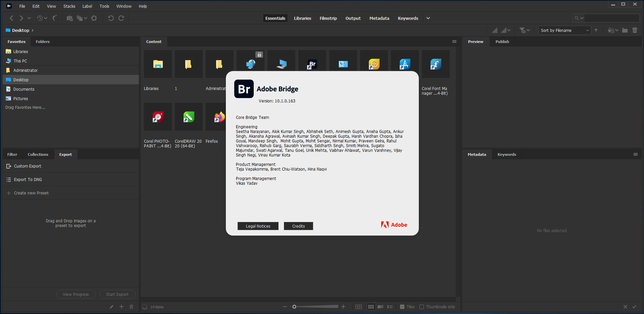Open in Camera Raw aperture icon
The width and height of the screenshot is (644, 314).
pos(94,18)
